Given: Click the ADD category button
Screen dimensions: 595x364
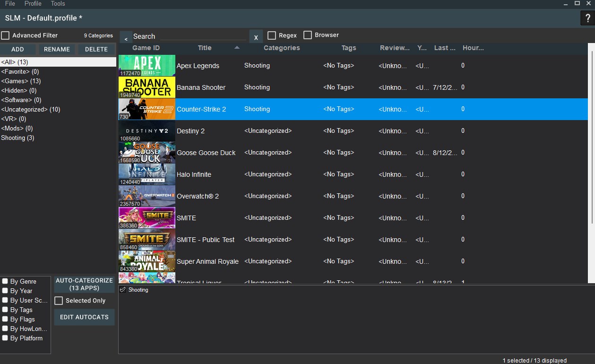Looking at the screenshot, I should point(18,49).
